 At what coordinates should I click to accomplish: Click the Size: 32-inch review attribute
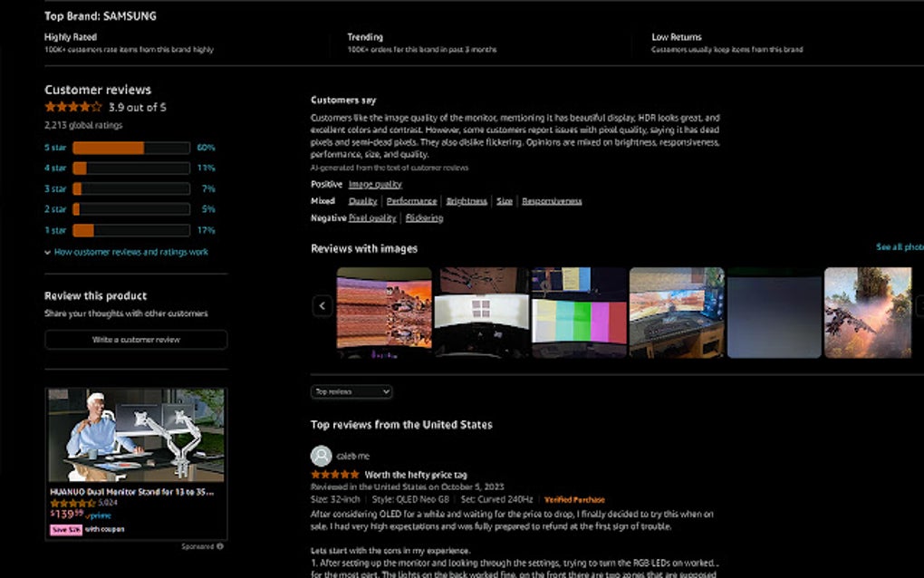(335, 500)
